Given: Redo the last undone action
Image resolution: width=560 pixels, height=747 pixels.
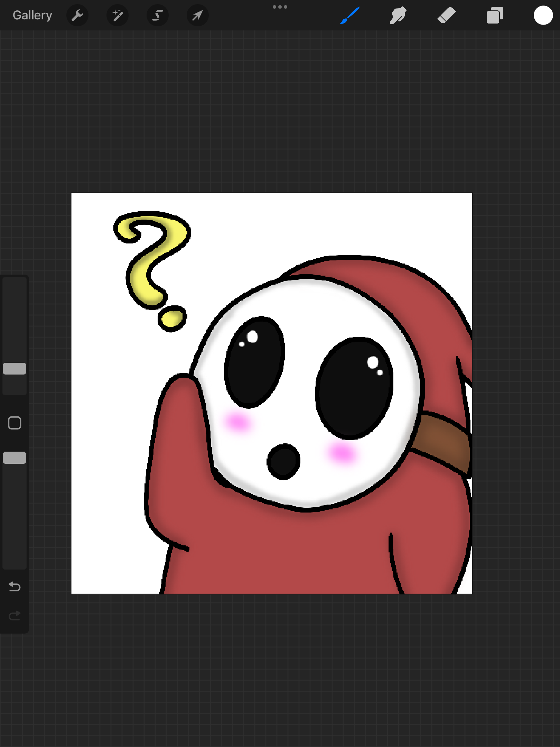Looking at the screenshot, I should coord(15,616).
